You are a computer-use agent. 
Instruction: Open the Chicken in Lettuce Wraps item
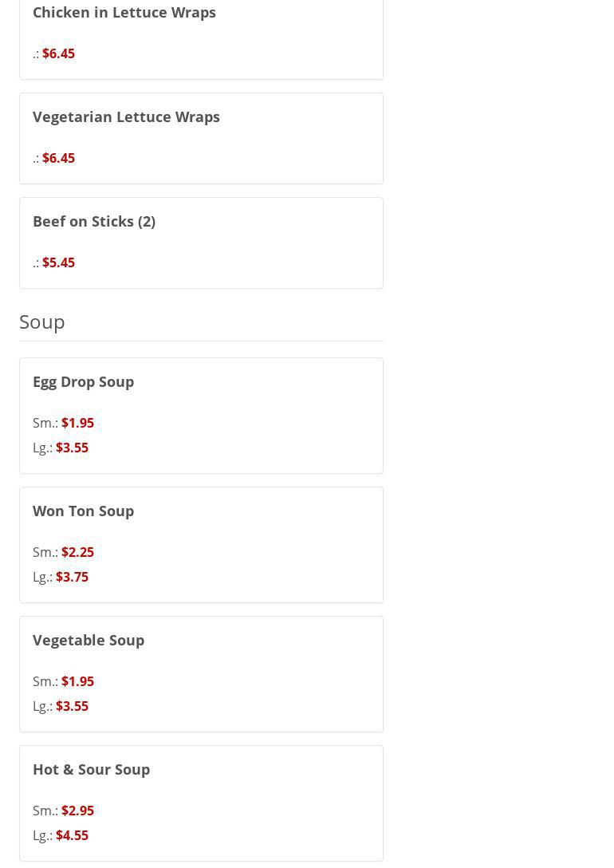(x=124, y=13)
